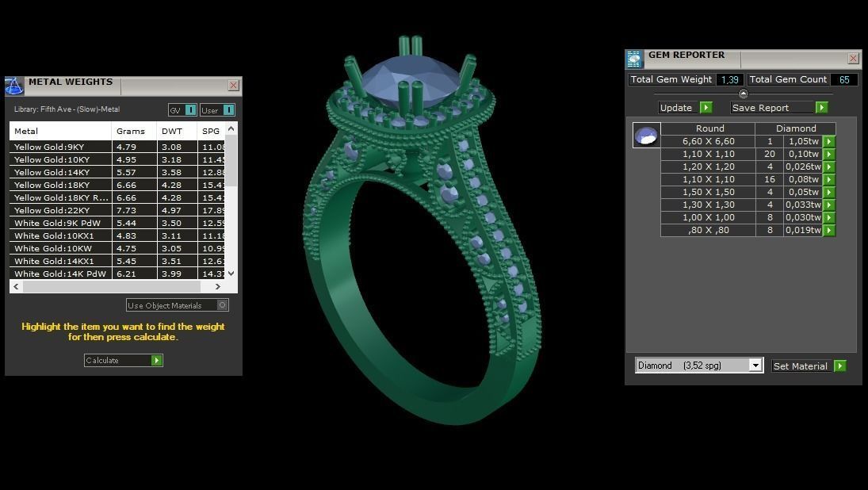Image resolution: width=868 pixels, height=490 pixels.
Task: Click the Metal column header
Action: click(61, 131)
